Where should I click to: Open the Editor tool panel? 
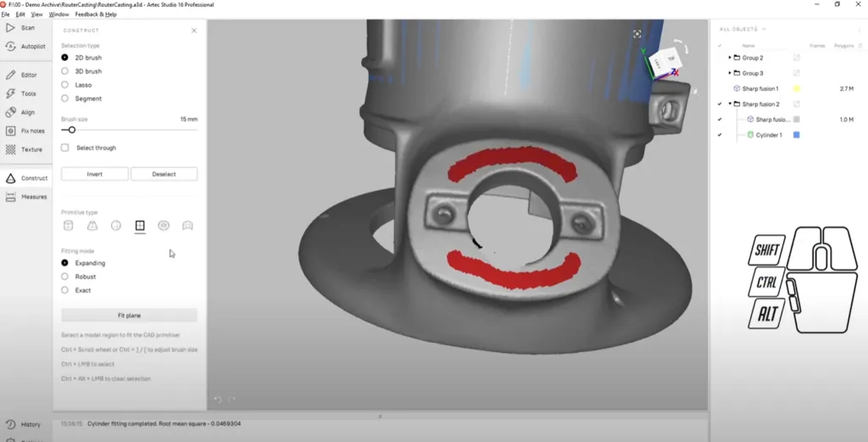tap(21, 75)
